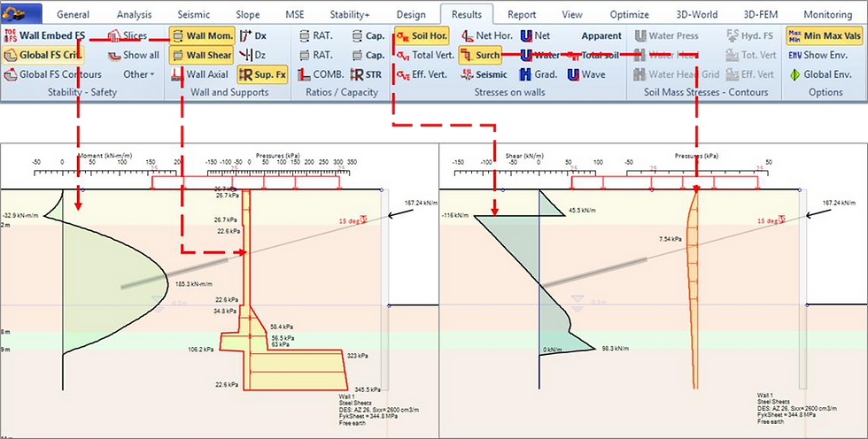The height and width of the screenshot is (439, 868).
Task: Toggle the Sup. Fx support forces
Action: tap(262, 74)
